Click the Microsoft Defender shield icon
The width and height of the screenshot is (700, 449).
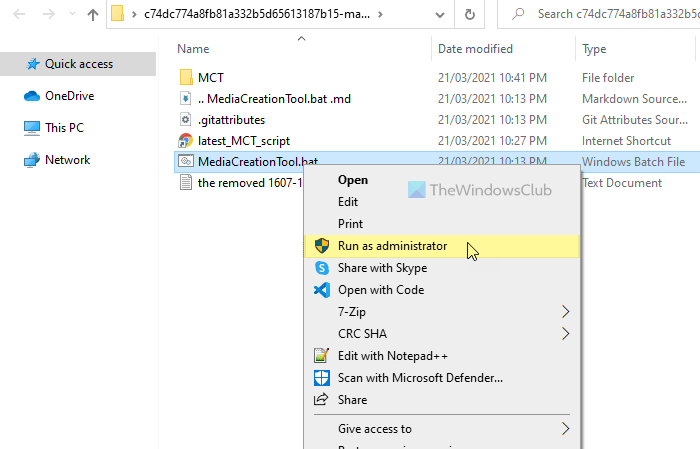click(x=321, y=378)
